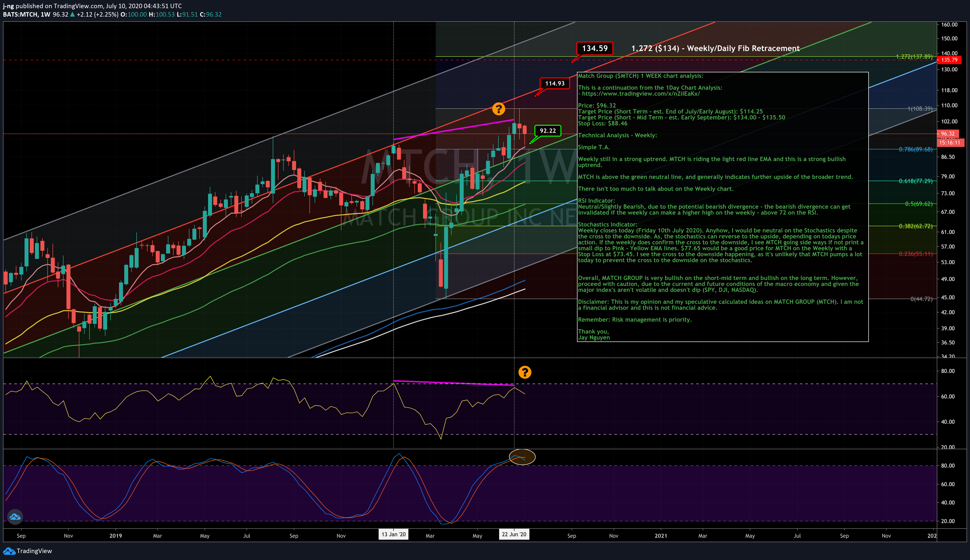This screenshot has height=560, width=970.
Task: Click the 22 Jun '20 date marker
Action: tap(514, 534)
